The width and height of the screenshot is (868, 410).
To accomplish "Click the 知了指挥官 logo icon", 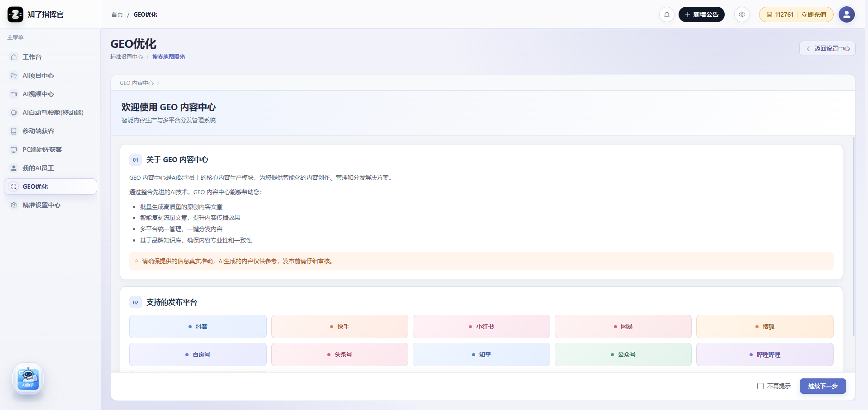I will point(15,14).
